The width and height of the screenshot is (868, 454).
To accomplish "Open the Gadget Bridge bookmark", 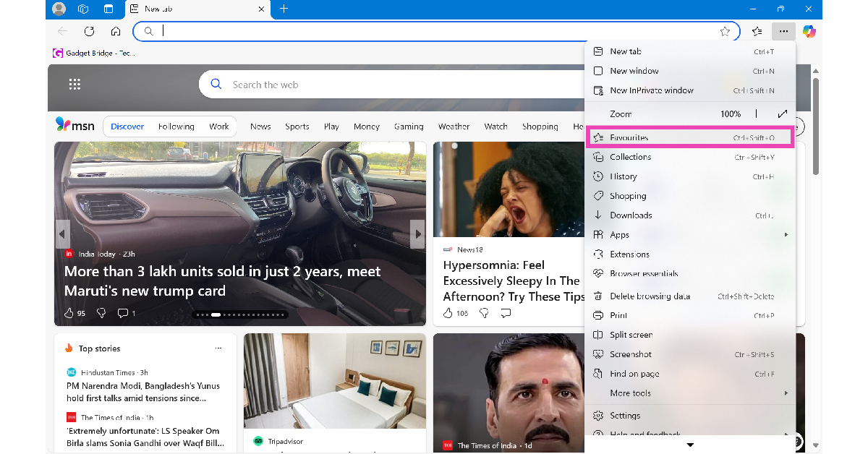I will 94,53.
